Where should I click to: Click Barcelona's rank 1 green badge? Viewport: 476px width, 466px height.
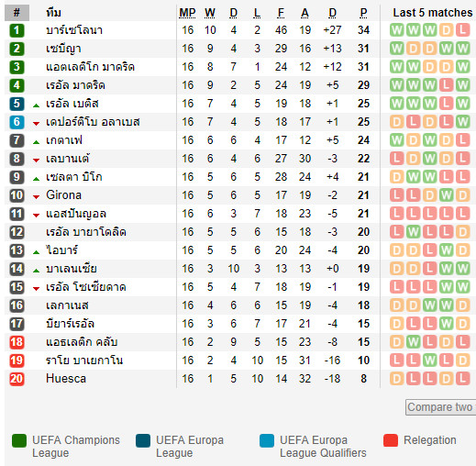[x=17, y=30]
